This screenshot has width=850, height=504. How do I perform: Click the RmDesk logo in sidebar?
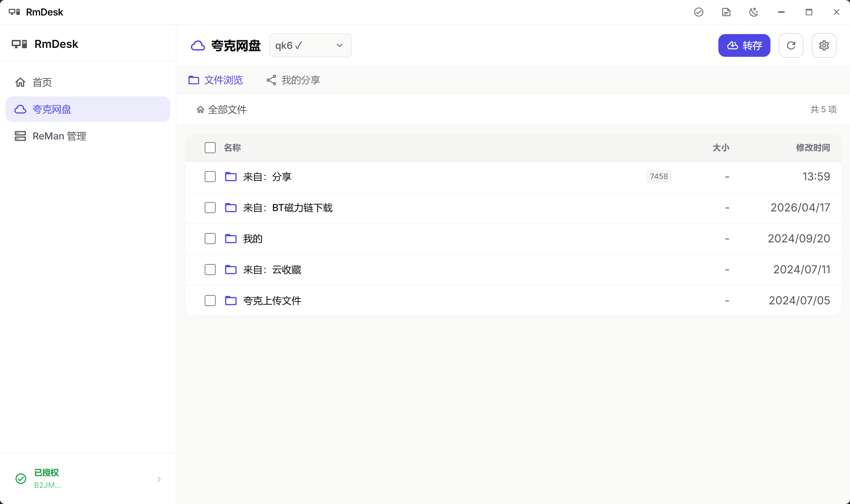point(19,44)
